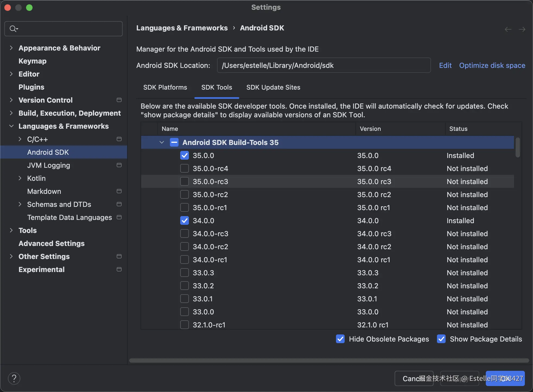
Task: Click Optimize disk space link
Action: point(492,65)
